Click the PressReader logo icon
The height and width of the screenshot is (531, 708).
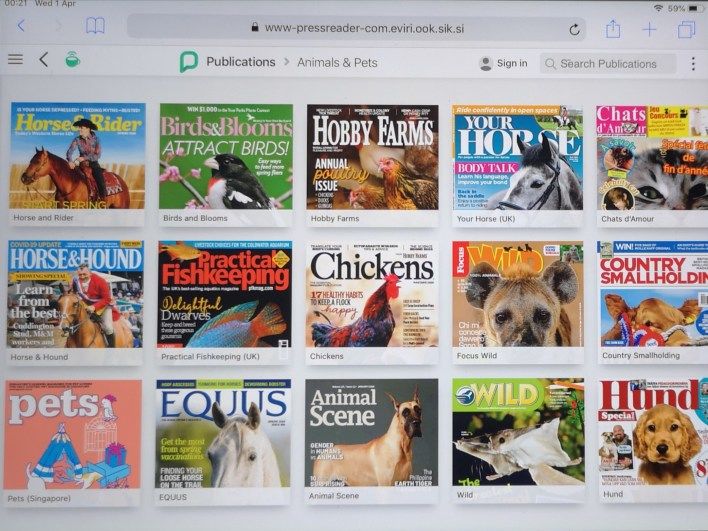[x=189, y=63]
